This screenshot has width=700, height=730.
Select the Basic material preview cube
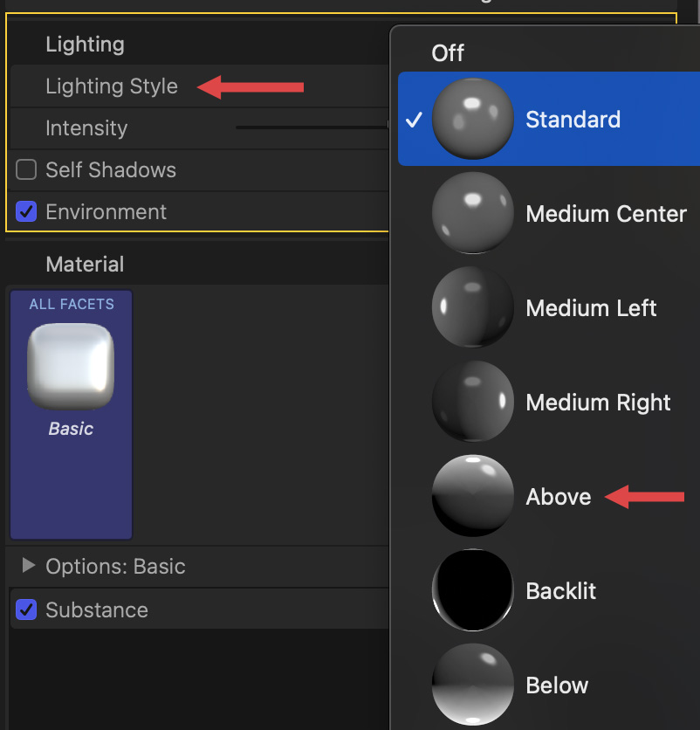[71, 366]
